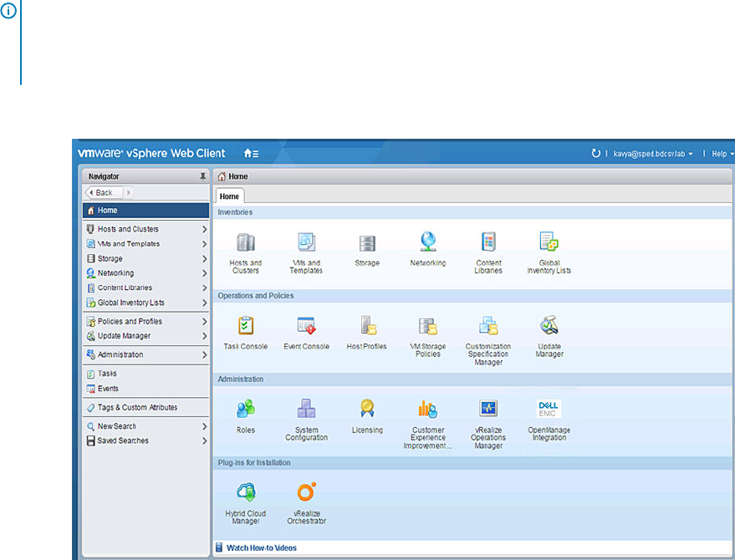Viewport: 735px width, 560px height.
Task: Open the Hosts and Clusters inventory icon
Action: pyautogui.click(x=246, y=242)
